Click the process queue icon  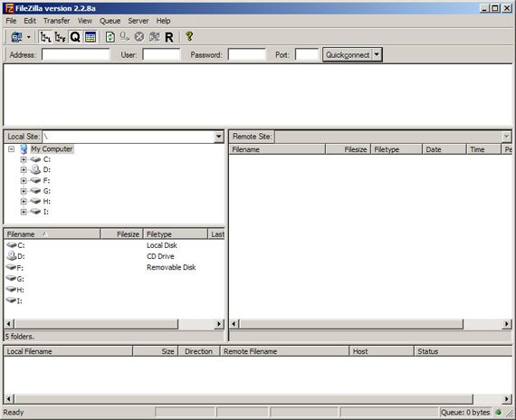click(x=124, y=37)
